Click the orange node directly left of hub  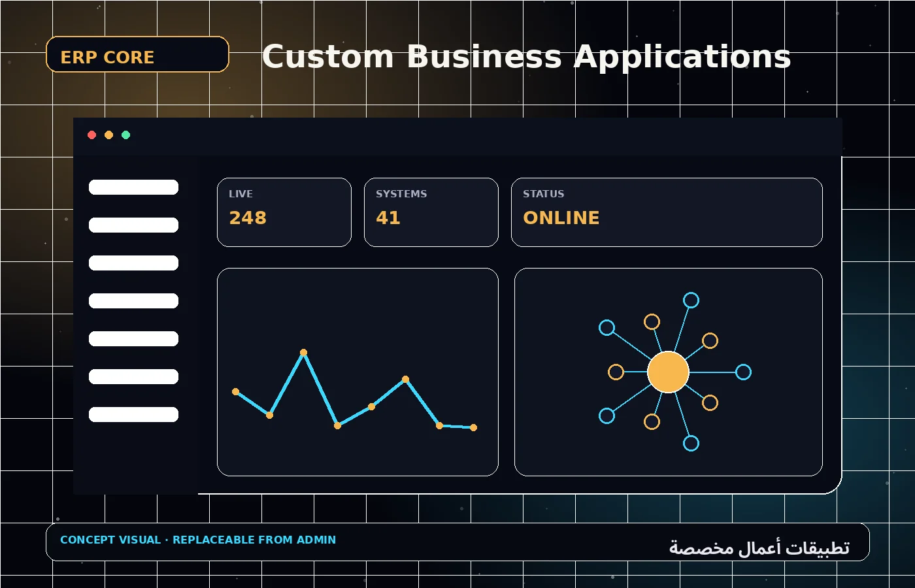[x=616, y=372]
